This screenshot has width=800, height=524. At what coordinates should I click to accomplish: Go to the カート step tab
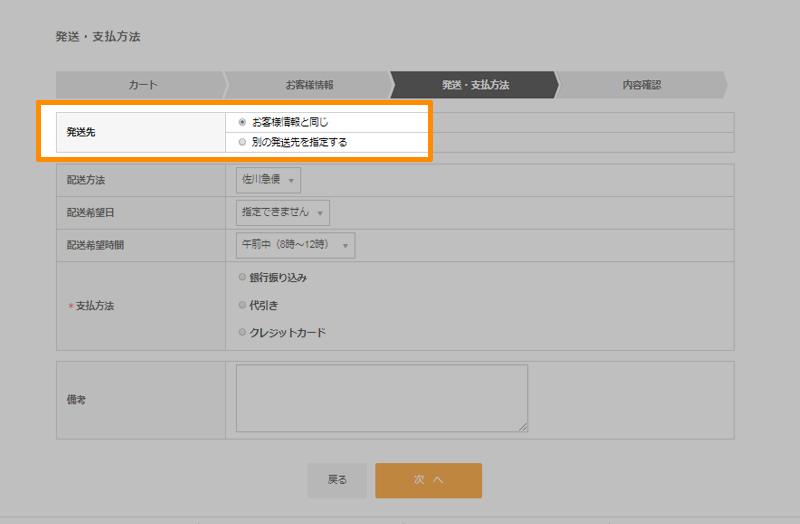pyautogui.click(x=141, y=85)
